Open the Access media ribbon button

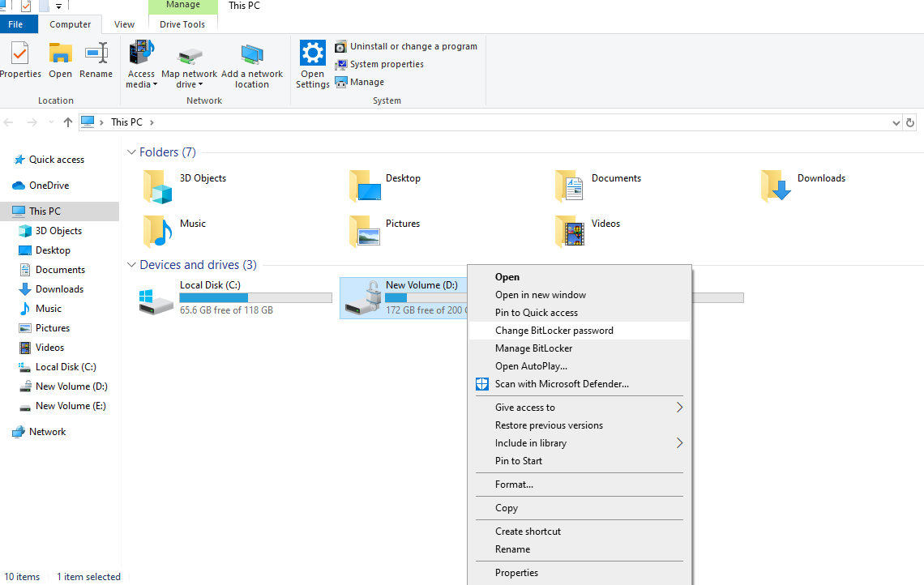pos(141,64)
